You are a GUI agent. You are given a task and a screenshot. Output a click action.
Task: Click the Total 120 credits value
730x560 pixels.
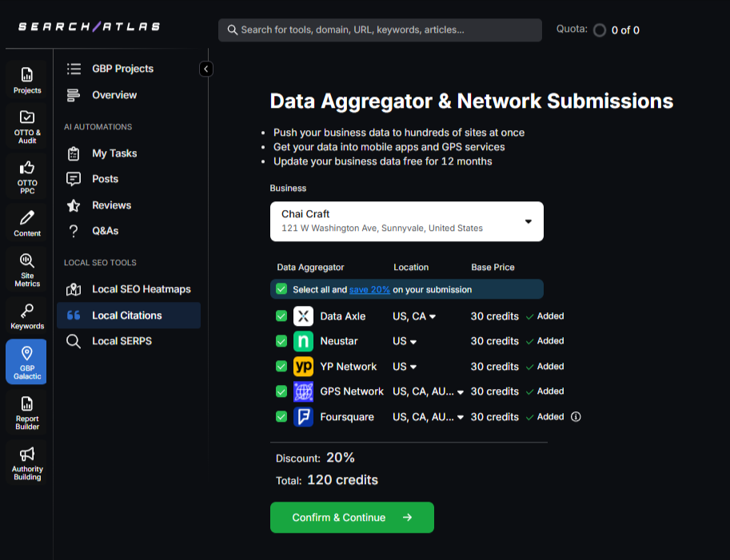pos(343,480)
